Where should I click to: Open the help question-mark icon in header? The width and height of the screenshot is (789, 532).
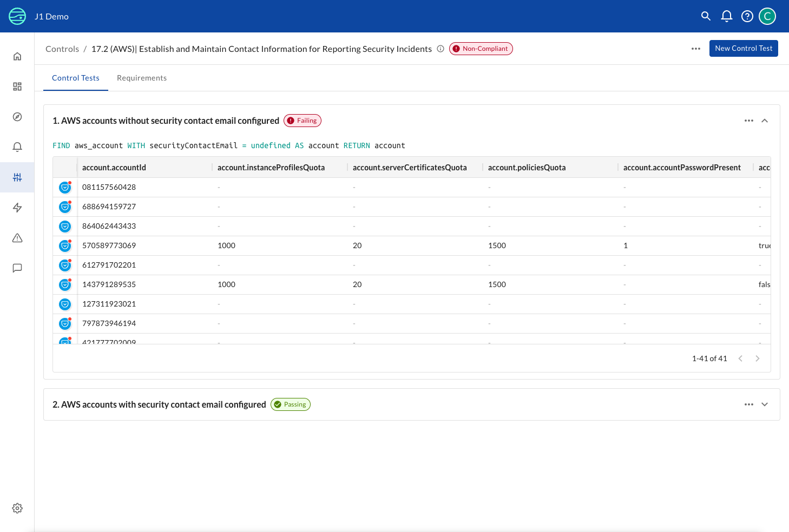747,16
